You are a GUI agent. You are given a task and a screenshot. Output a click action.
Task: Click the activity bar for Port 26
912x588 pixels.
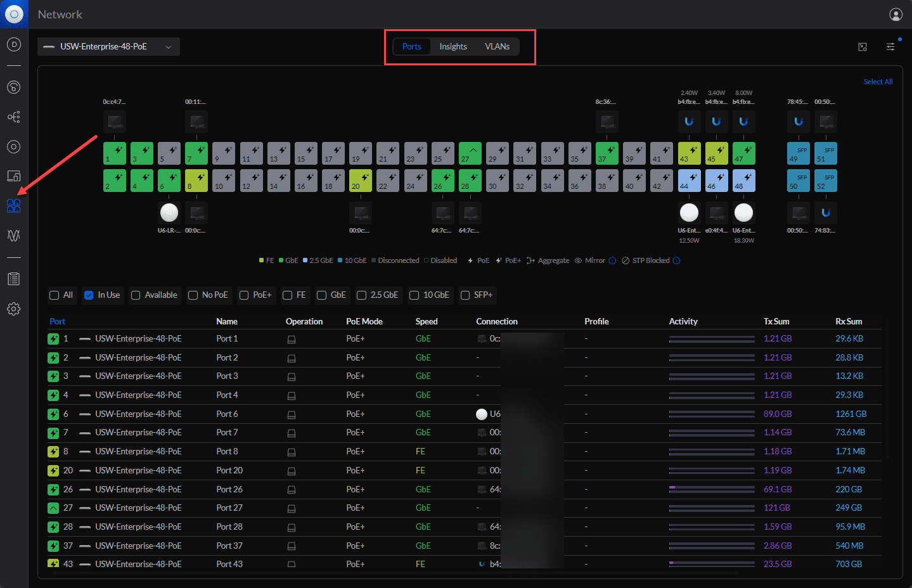pos(711,489)
